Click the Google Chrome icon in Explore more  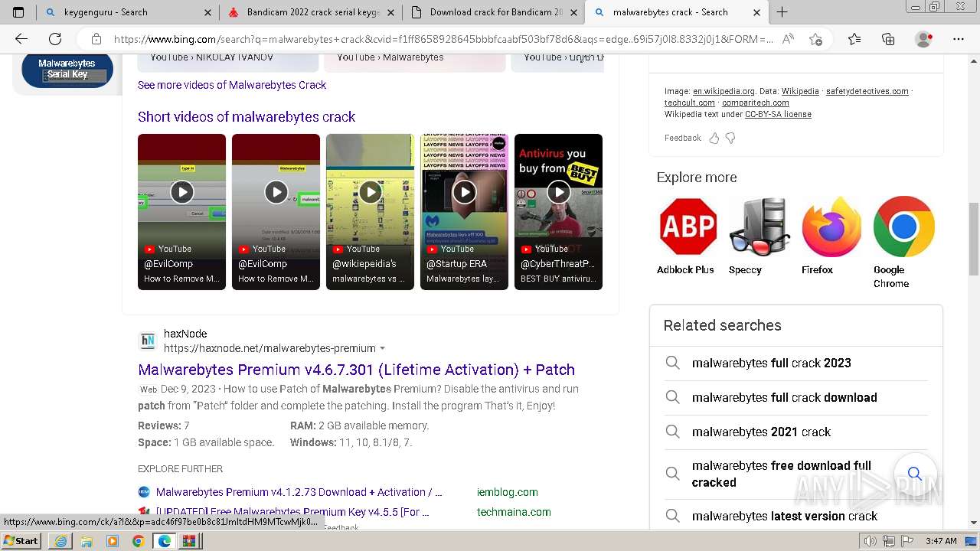coord(903,227)
